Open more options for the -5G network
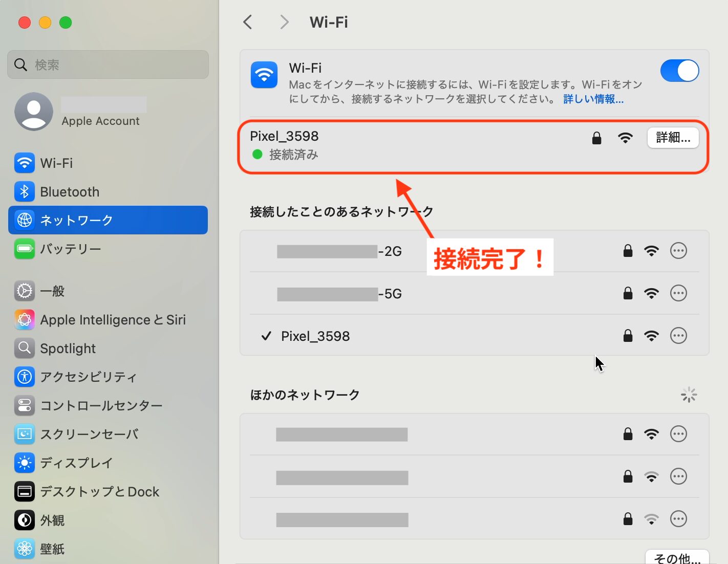This screenshot has width=728, height=564. (678, 293)
